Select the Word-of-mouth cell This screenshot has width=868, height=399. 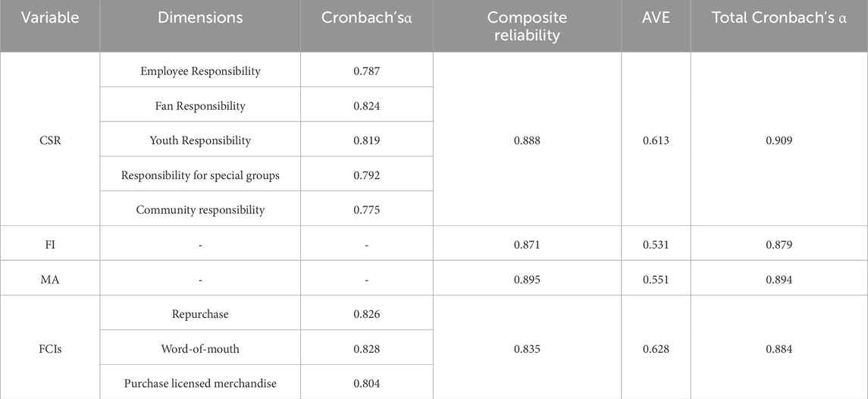(x=200, y=349)
